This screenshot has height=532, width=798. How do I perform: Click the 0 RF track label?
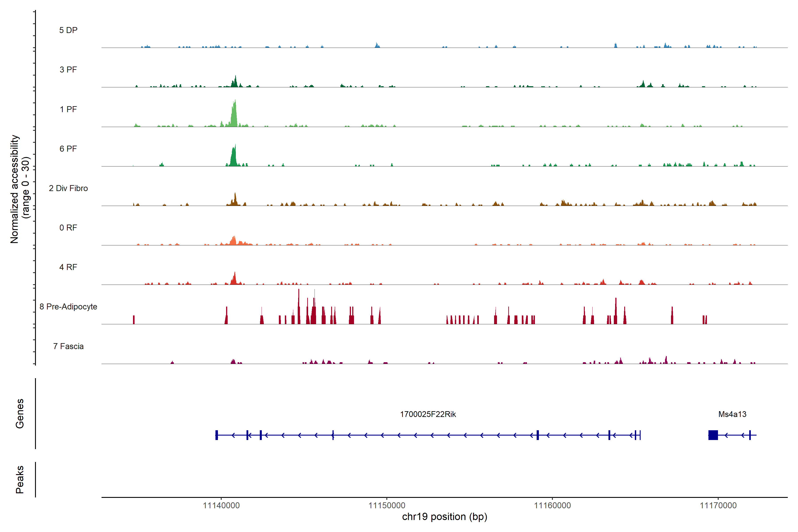coord(68,228)
